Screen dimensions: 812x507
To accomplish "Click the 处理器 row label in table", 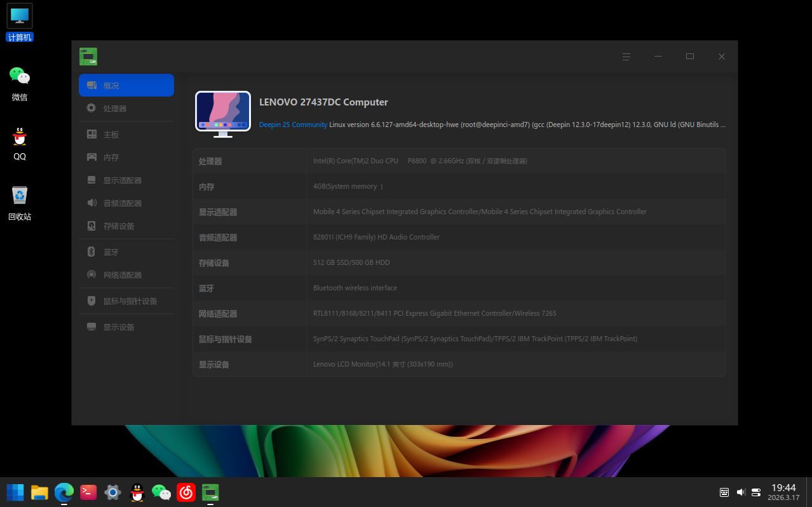I will point(210,161).
